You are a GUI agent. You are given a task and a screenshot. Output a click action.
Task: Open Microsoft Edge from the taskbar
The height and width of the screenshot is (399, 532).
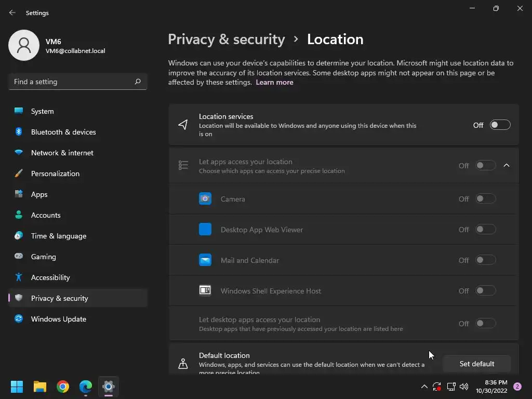pos(86,387)
